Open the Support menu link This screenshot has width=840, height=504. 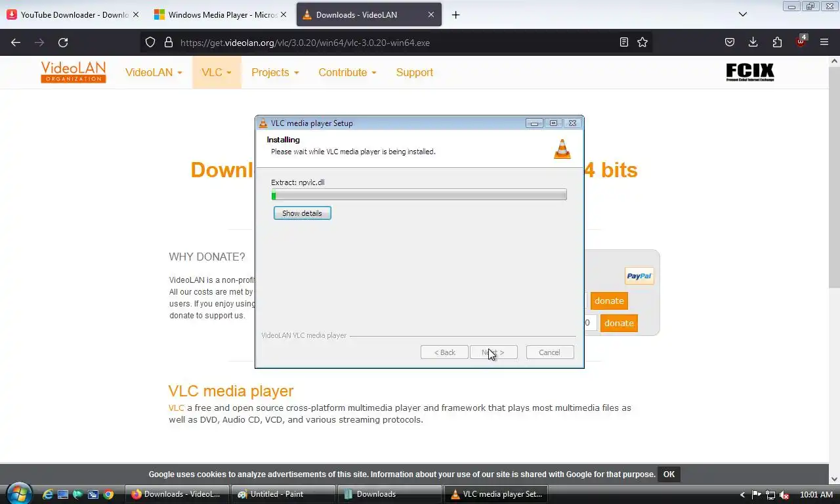(414, 72)
